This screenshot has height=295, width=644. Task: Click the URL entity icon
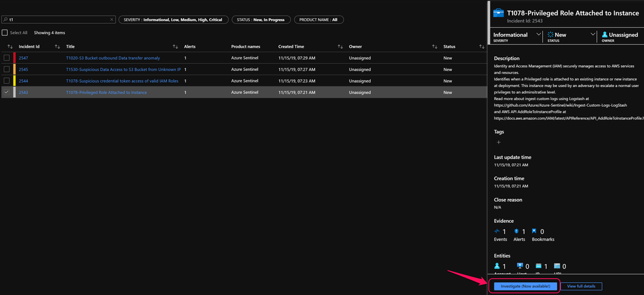click(x=557, y=266)
